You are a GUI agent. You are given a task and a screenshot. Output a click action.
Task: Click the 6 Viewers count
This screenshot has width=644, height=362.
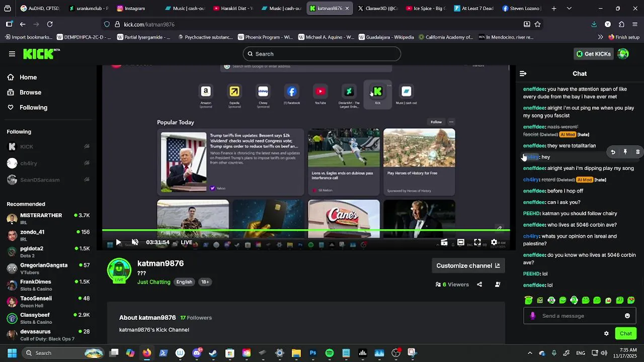(x=452, y=285)
